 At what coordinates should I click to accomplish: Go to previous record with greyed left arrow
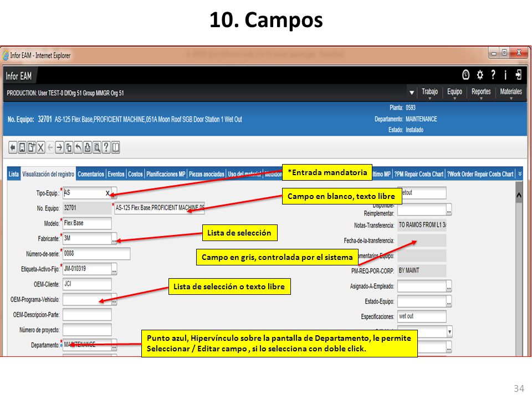point(50,147)
